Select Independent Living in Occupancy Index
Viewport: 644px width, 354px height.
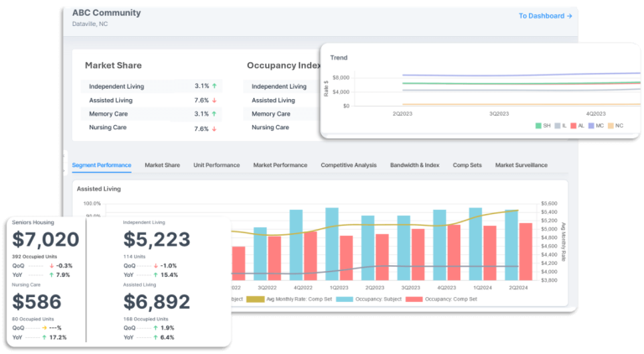(x=279, y=86)
